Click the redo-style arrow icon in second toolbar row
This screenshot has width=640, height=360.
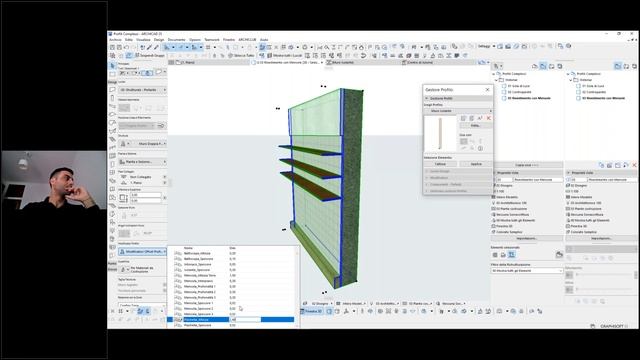(x=363, y=56)
